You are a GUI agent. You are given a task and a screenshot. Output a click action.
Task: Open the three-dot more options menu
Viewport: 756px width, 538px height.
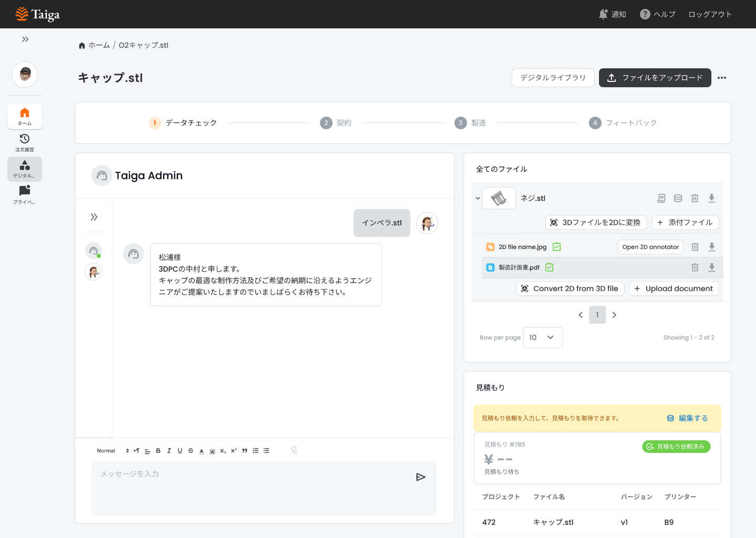722,78
